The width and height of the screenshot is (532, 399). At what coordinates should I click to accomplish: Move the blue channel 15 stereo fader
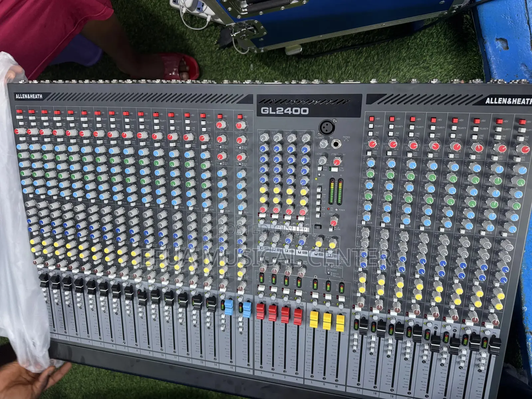229,308
